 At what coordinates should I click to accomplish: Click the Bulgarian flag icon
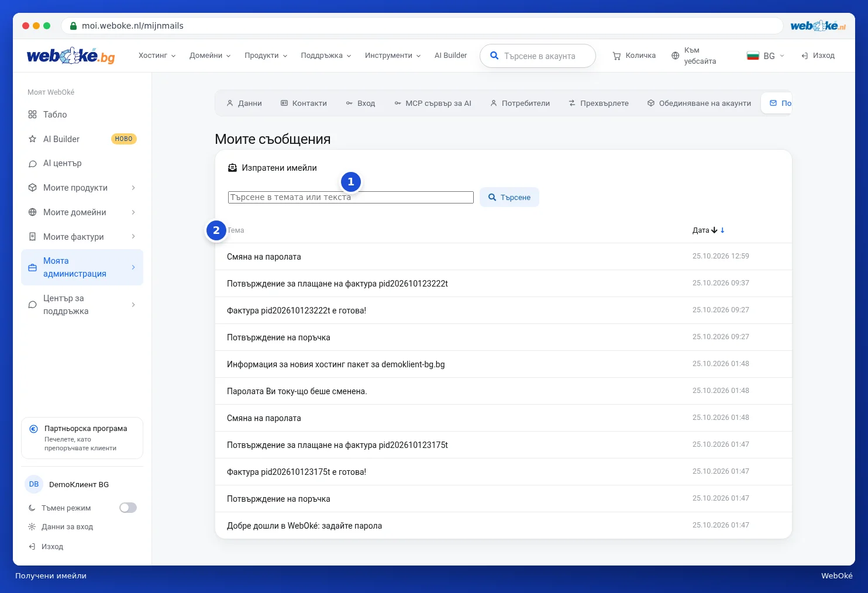(x=753, y=56)
